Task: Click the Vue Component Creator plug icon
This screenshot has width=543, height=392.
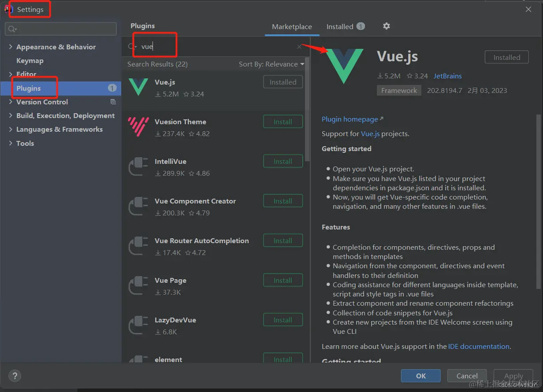Action: 138,206
